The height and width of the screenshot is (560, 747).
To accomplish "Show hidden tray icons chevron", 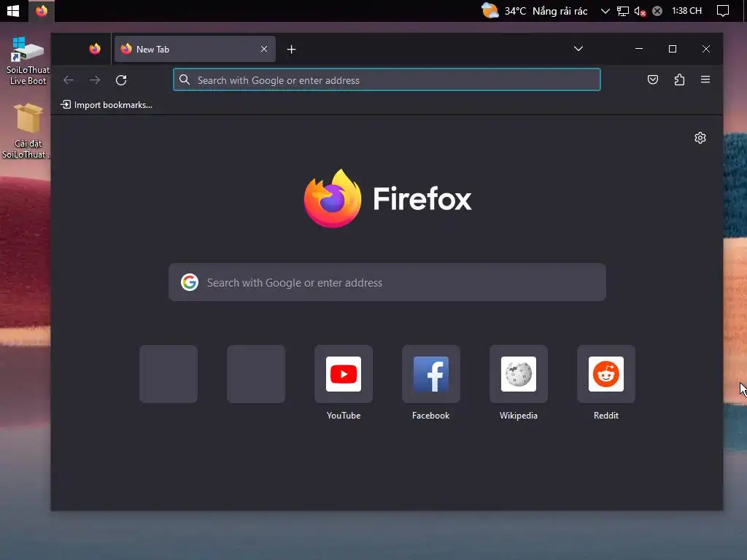I will 605,10.
